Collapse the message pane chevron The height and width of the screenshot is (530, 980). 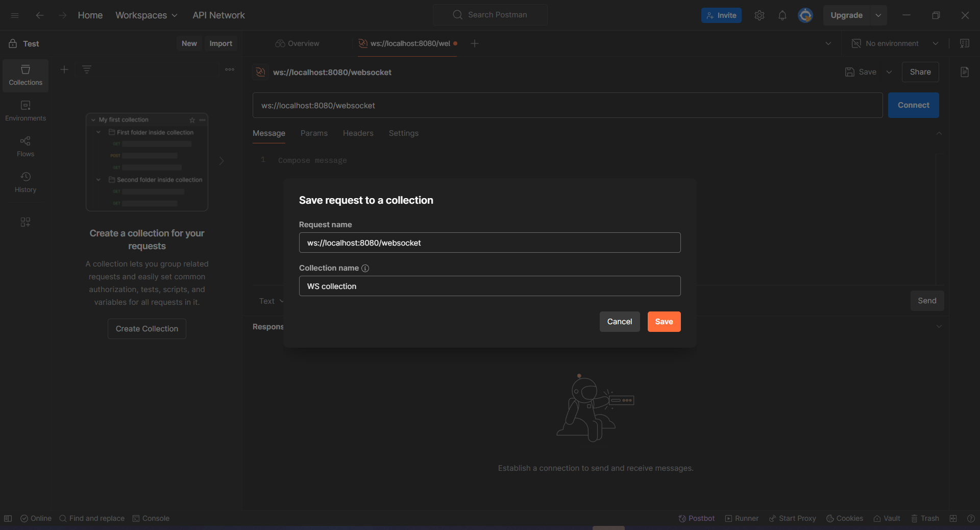click(939, 133)
